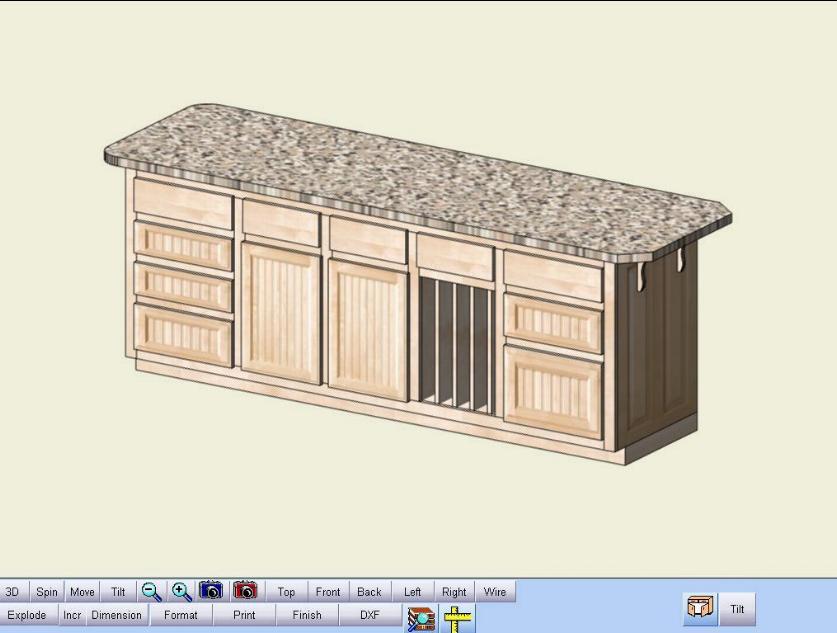Select Tilt in the top toolbar row
The image size is (837, 633).
[118, 592]
